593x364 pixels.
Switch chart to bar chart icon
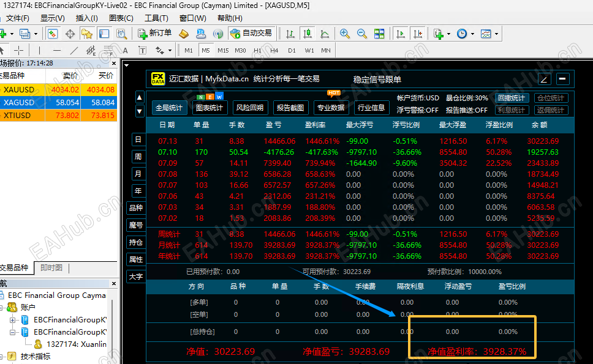290,34
